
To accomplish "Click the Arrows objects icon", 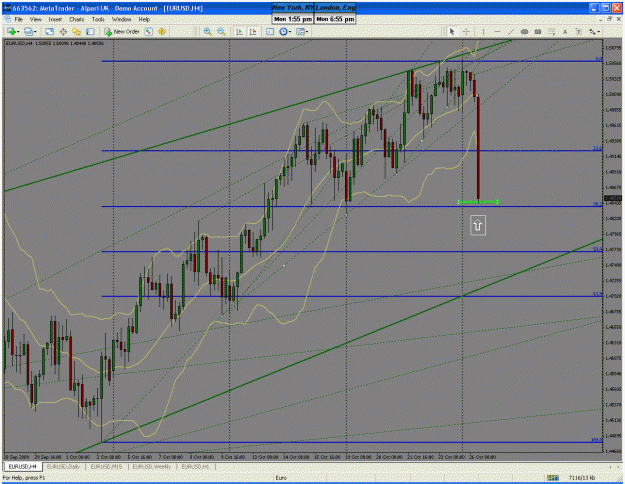I will (592, 31).
